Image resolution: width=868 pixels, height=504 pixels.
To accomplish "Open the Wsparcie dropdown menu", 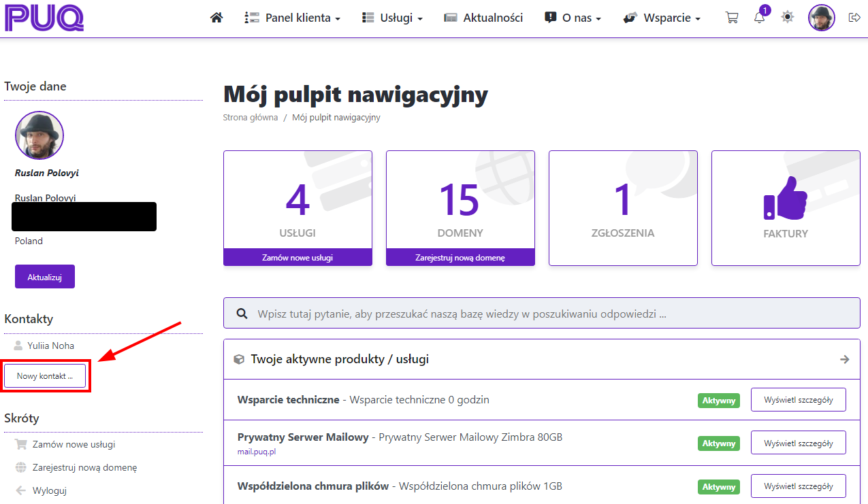I will (x=662, y=18).
